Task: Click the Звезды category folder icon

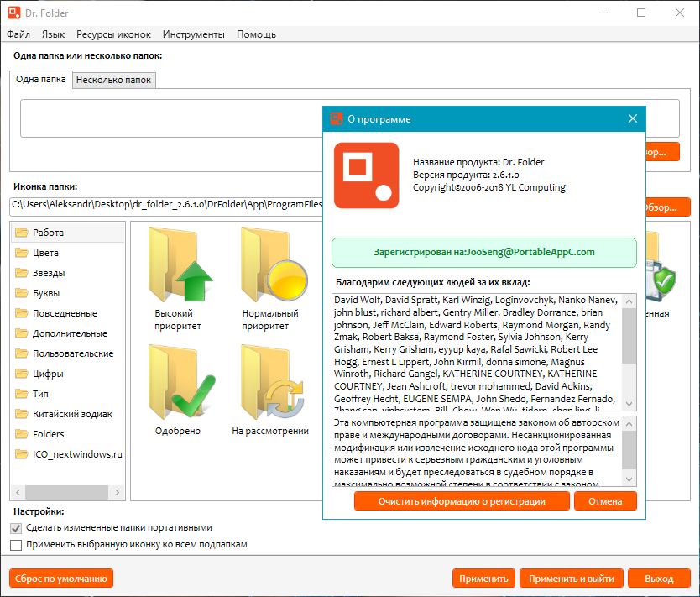Action: (22, 273)
